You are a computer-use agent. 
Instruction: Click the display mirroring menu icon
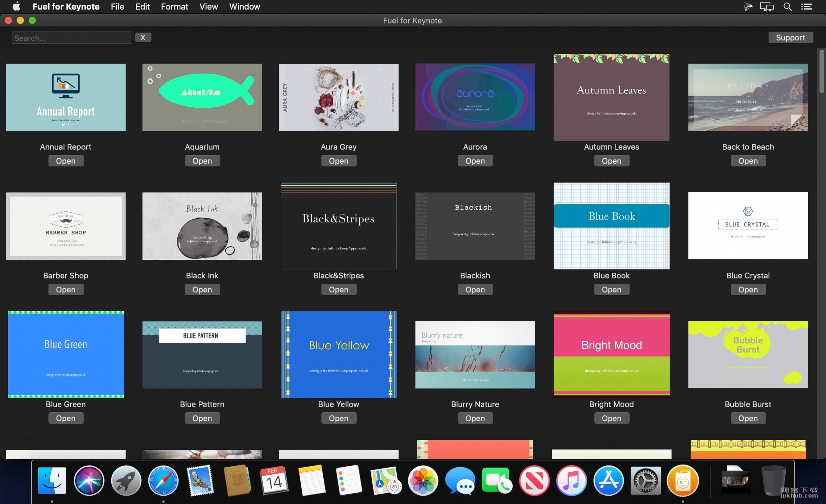767,6
